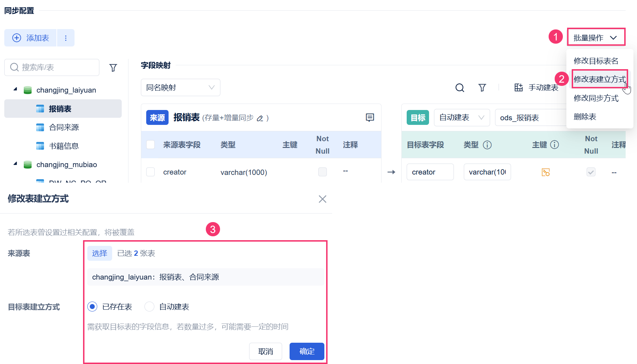637x364 pixels.
Task: Open the 批量操作 dropdown
Action: pos(596,37)
